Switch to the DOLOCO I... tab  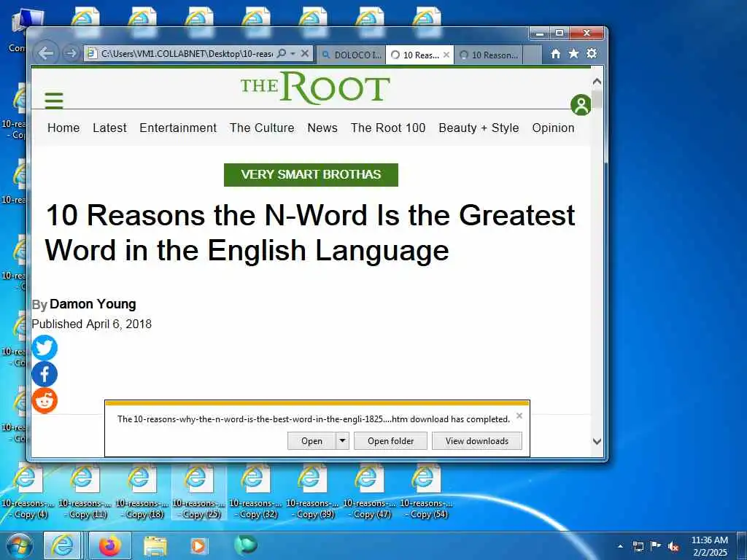pos(351,55)
